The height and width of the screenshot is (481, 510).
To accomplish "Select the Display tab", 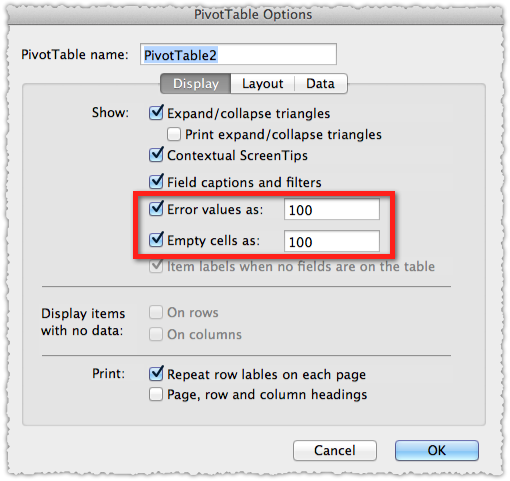I will click(x=196, y=84).
